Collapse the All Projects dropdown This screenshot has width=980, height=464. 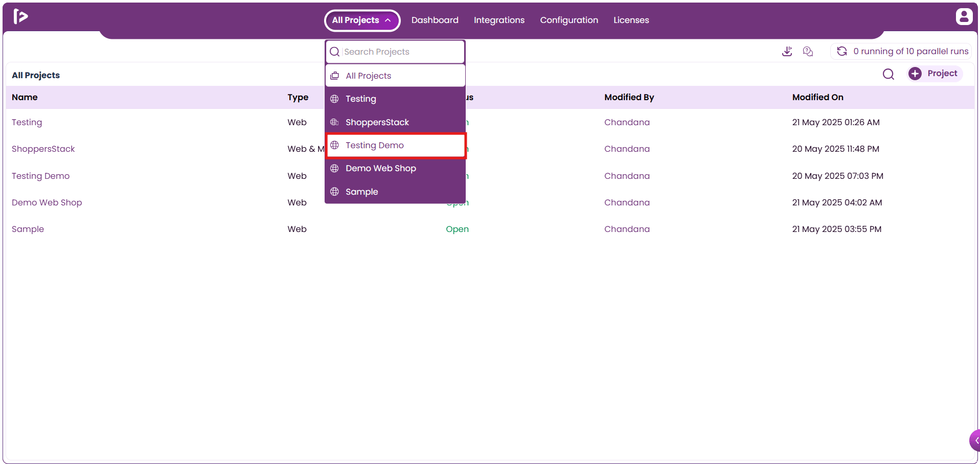pos(362,20)
